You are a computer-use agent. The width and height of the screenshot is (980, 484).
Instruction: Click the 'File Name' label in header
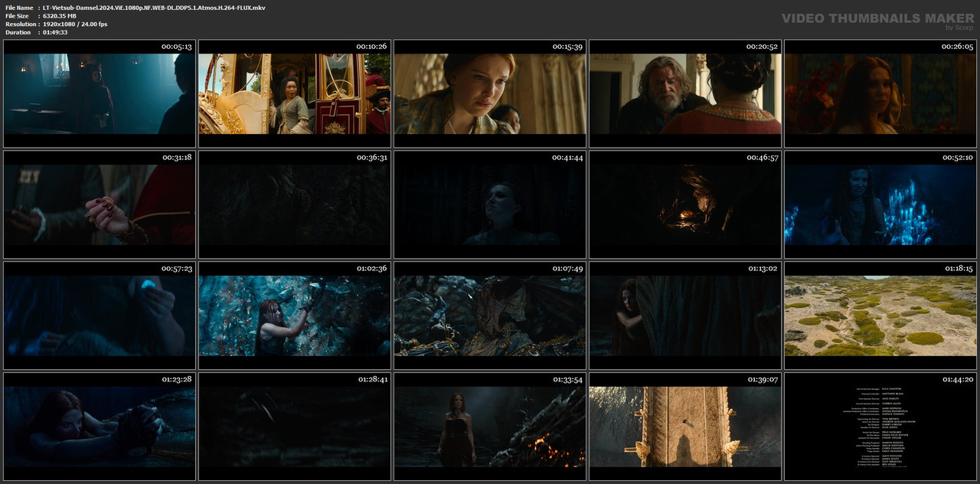[19, 8]
